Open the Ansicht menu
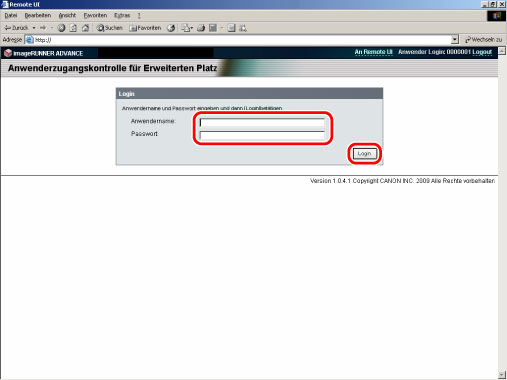This screenshot has height=380, width=507. (x=67, y=15)
